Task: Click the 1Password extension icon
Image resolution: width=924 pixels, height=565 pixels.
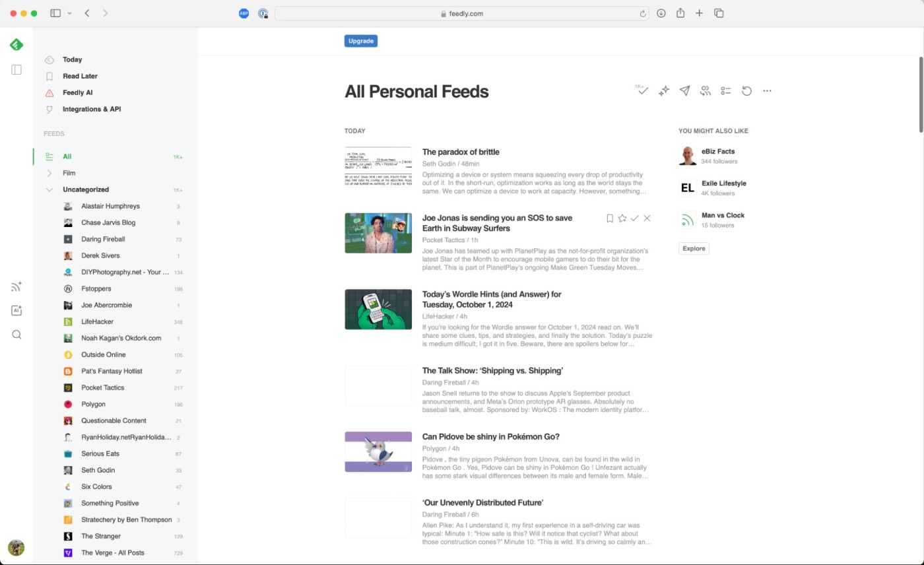Action: click(263, 13)
